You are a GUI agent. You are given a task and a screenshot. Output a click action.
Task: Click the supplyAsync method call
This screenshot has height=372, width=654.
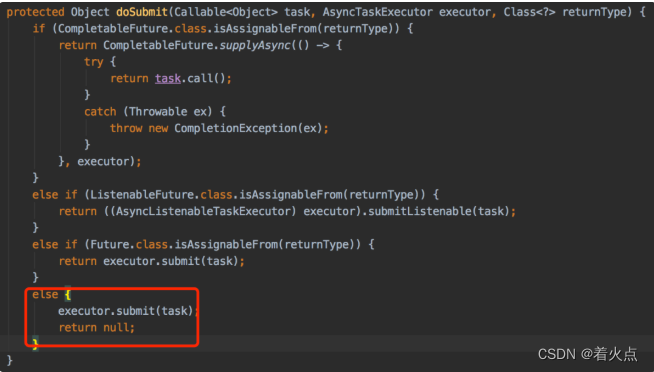pos(255,45)
